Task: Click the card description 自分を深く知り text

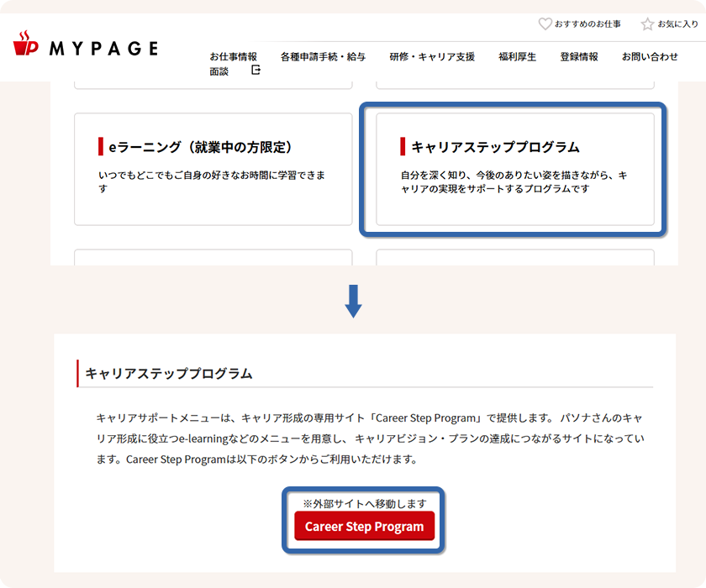Action: (x=514, y=181)
